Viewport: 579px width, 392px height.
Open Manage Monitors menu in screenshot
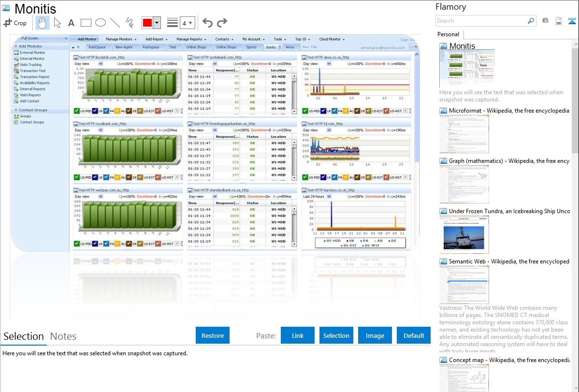pos(121,39)
